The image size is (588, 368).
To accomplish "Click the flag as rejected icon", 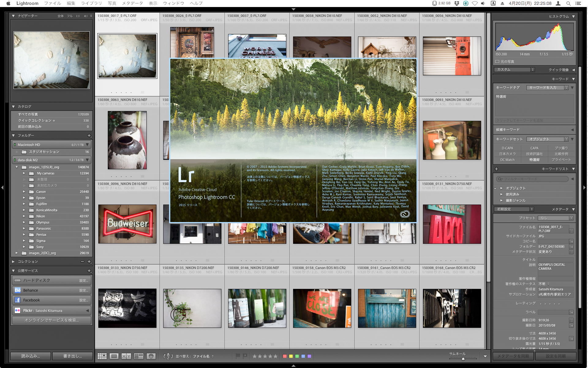I will click(x=245, y=356).
